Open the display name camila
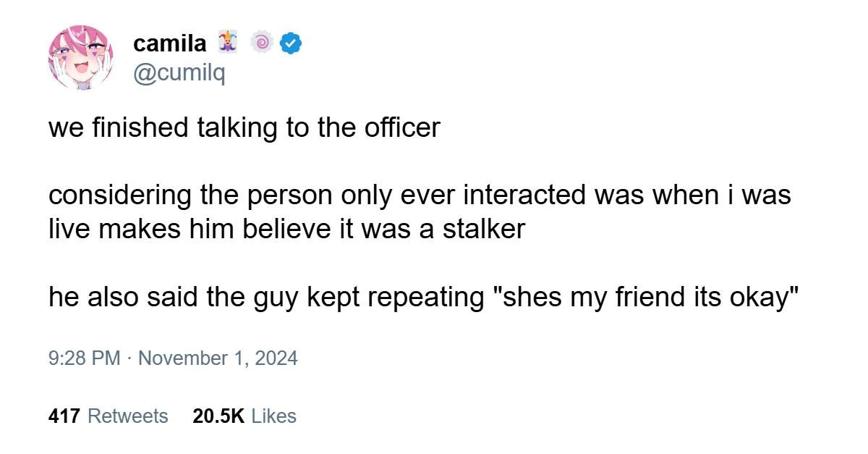868x454 pixels. coord(170,44)
